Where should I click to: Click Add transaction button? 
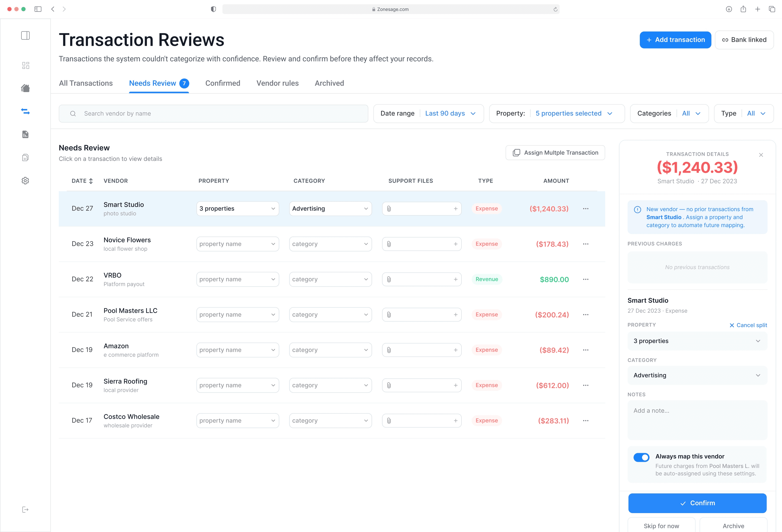click(x=675, y=40)
